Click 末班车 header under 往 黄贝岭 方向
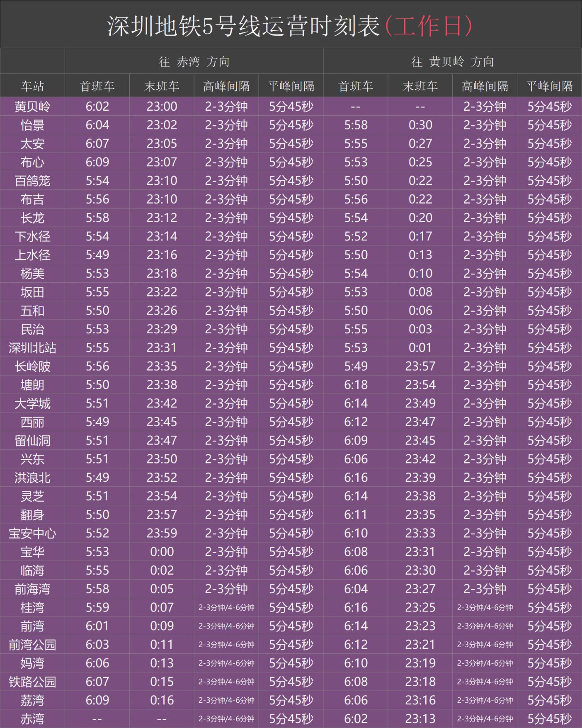The height and width of the screenshot is (728, 582). click(x=420, y=86)
